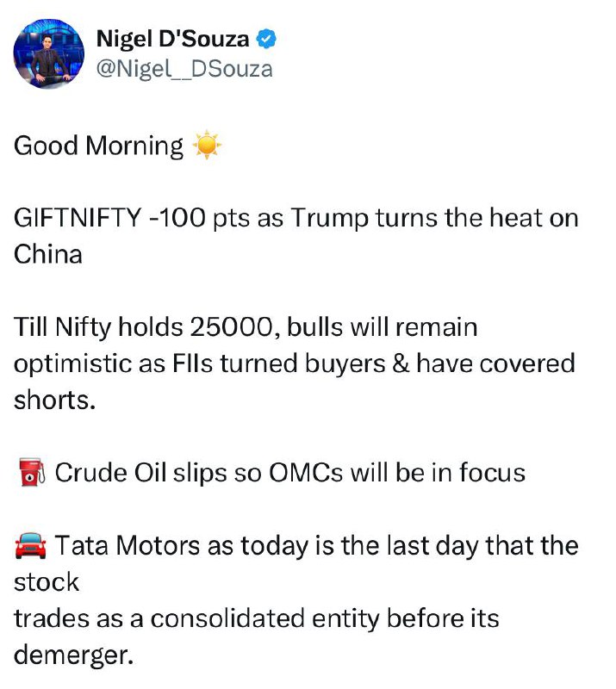
Task: Click the red fuel pump emoji
Action: pyautogui.click(x=30, y=473)
